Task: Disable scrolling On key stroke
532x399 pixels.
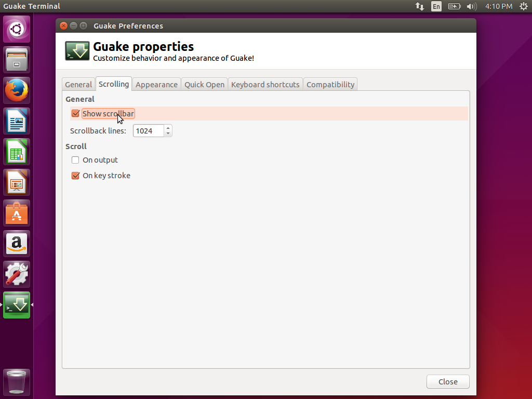Action: (75, 176)
